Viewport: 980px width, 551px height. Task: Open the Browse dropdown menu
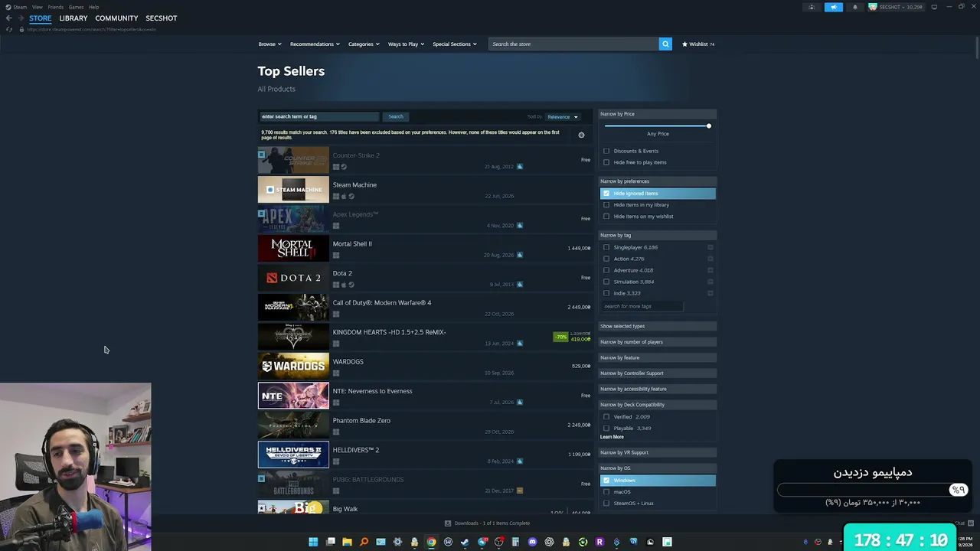(269, 44)
